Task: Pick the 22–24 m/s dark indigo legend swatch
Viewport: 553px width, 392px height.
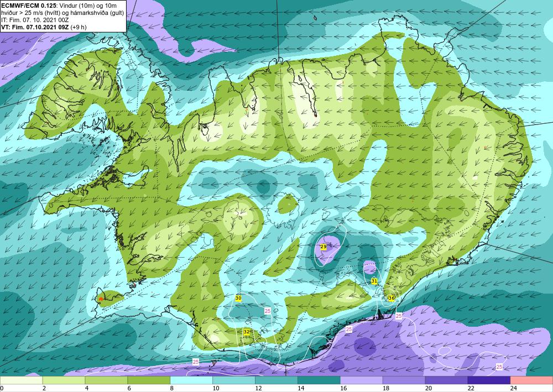Action: [x=489, y=380]
